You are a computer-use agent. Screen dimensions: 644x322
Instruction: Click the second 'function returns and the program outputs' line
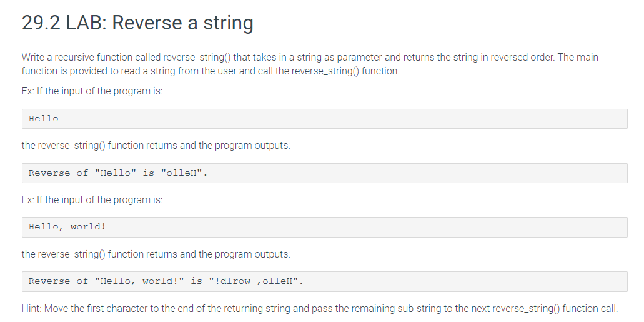(x=156, y=254)
